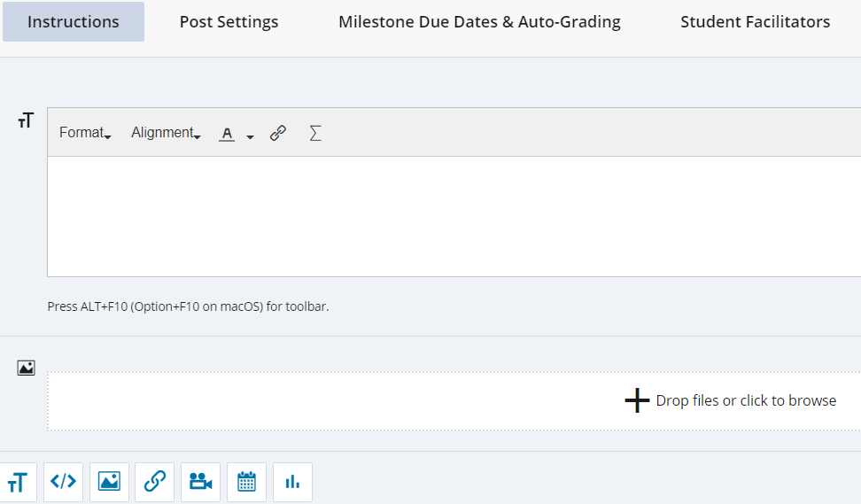Click the toolbar keyboard shortcut hint text

pos(188,306)
